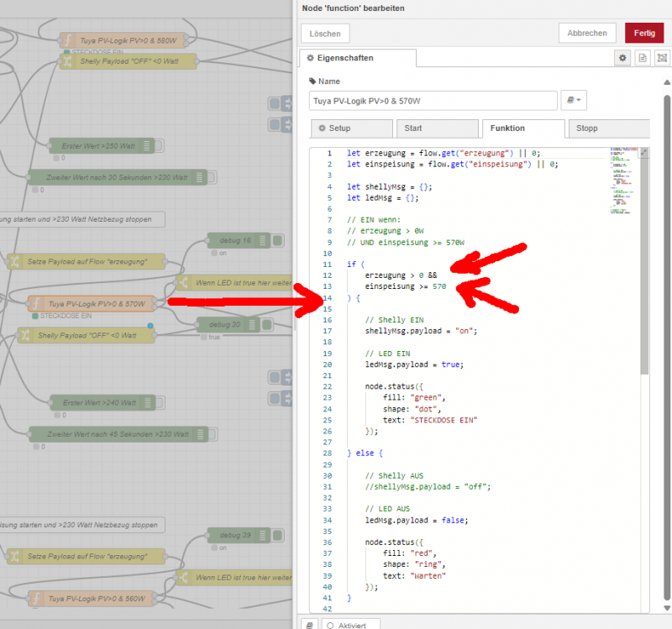Image resolution: width=672 pixels, height=629 pixels.
Task: Toggle 'Zweiter Wert nach 45 Sekunden' debug button
Action: point(213,434)
